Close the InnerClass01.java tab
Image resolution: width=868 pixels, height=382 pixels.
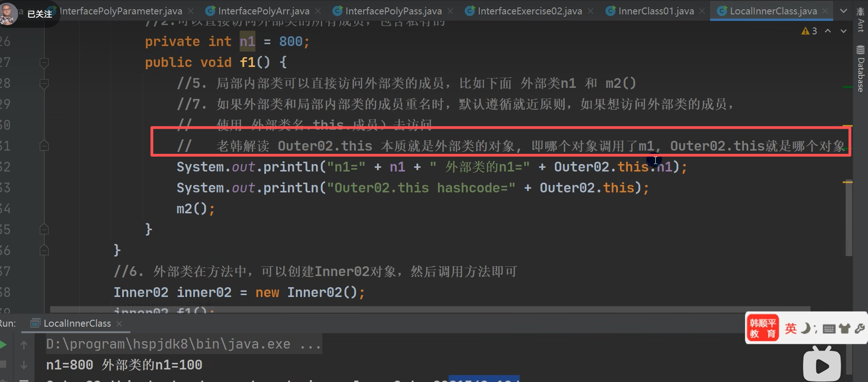(702, 11)
